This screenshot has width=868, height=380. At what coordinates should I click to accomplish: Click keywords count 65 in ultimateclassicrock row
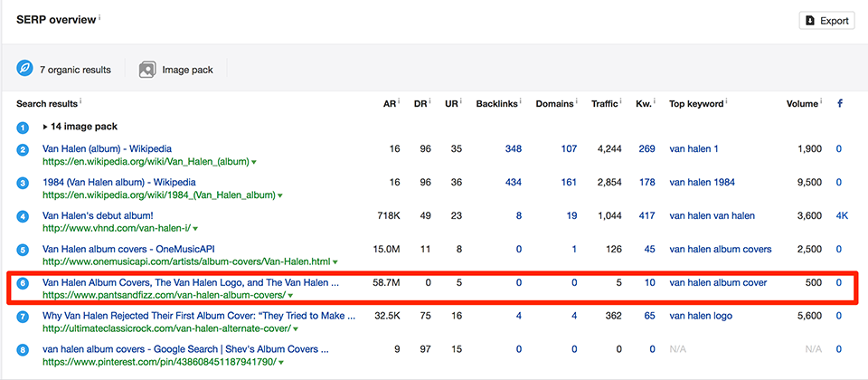pos(649,316)
